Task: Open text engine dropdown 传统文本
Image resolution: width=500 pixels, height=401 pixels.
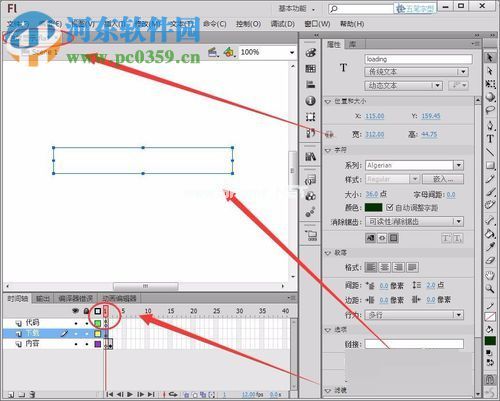Action: pyautogui.click(x=416, y=72)
